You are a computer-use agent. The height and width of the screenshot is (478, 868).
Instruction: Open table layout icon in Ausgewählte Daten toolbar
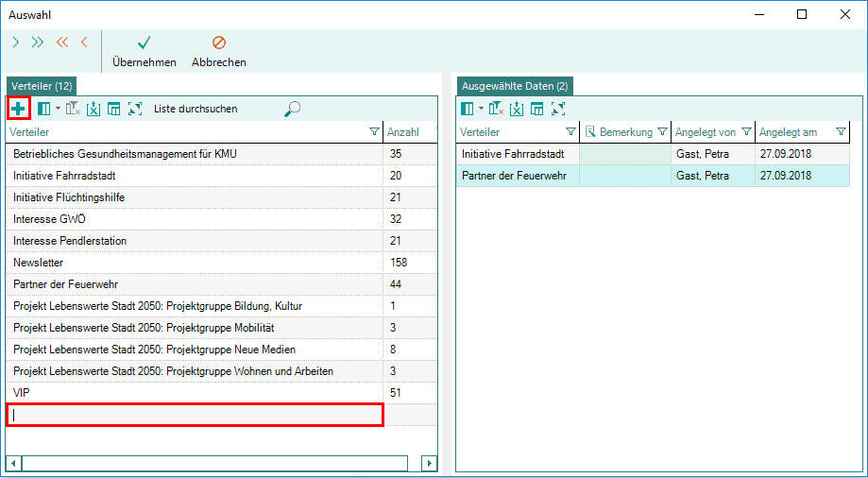537,109
